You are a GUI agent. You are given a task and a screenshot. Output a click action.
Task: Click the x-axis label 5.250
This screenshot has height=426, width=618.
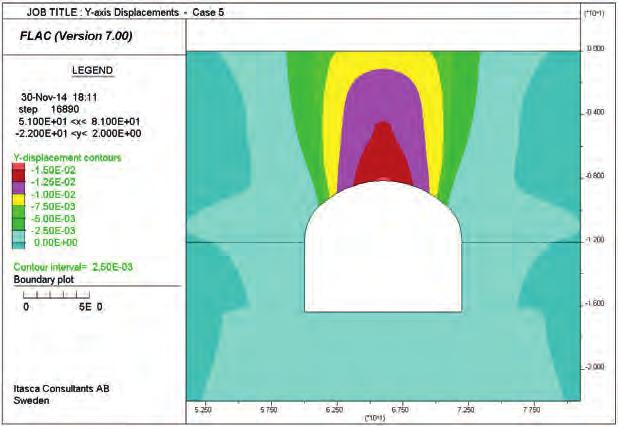203,410
